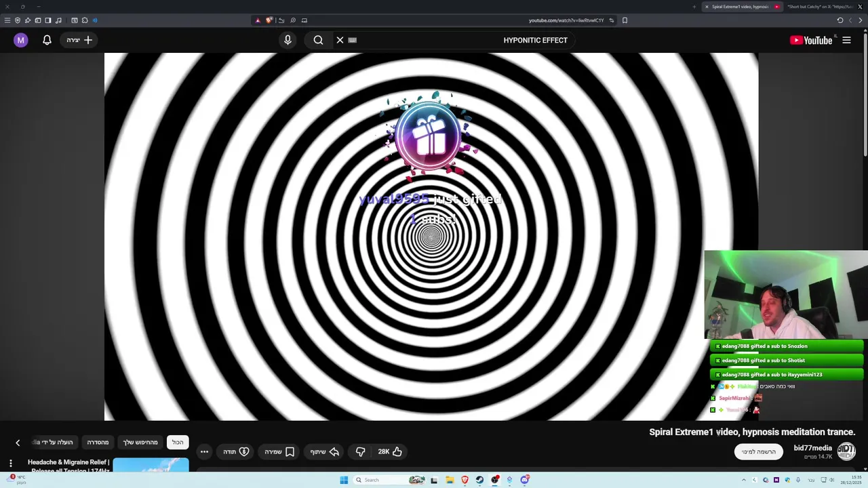Viewport: 868px width, 488px height.
Task: Open site settings icon next to the URL
Action: (611, 20)
